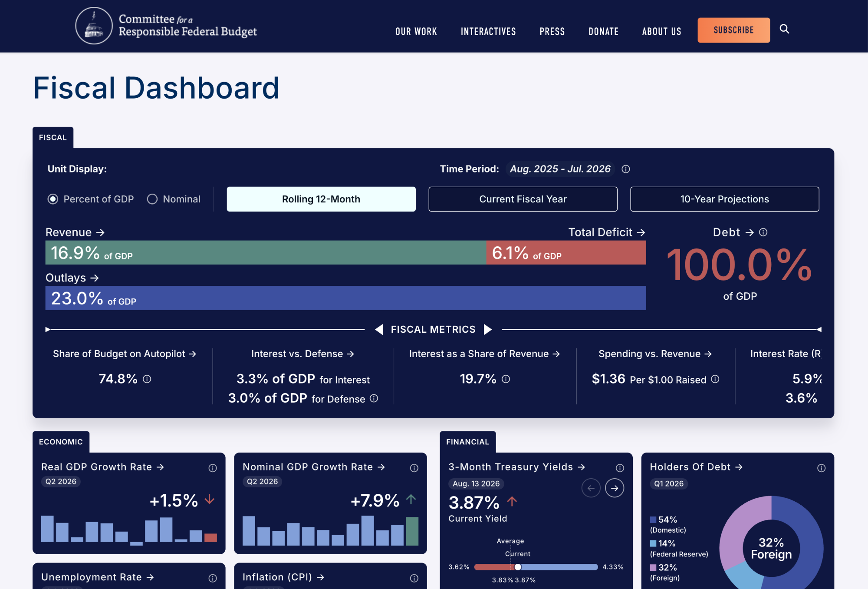Click the 54% Domestic legend swatch
Viewport: 868px width, 589px height.
tap(653, 520)
